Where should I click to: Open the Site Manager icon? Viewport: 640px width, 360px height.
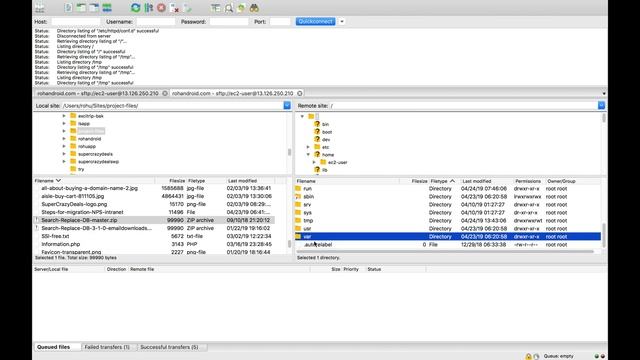point(40,8)
